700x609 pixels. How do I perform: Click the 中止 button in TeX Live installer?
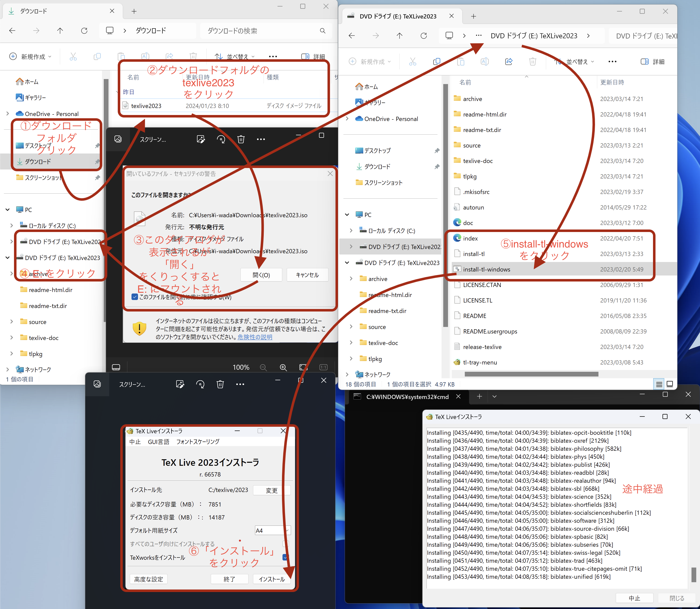(x=634, y=598)
